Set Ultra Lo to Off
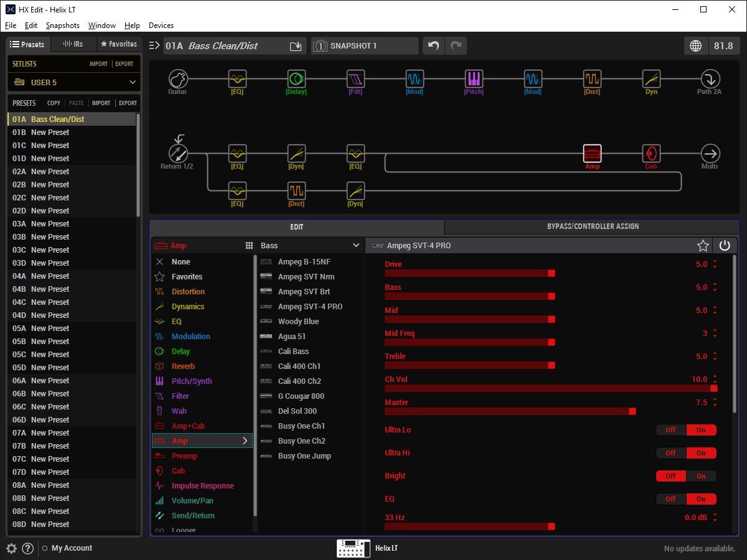747x560 pixels. pyautogui.click(x=671, y=430)
